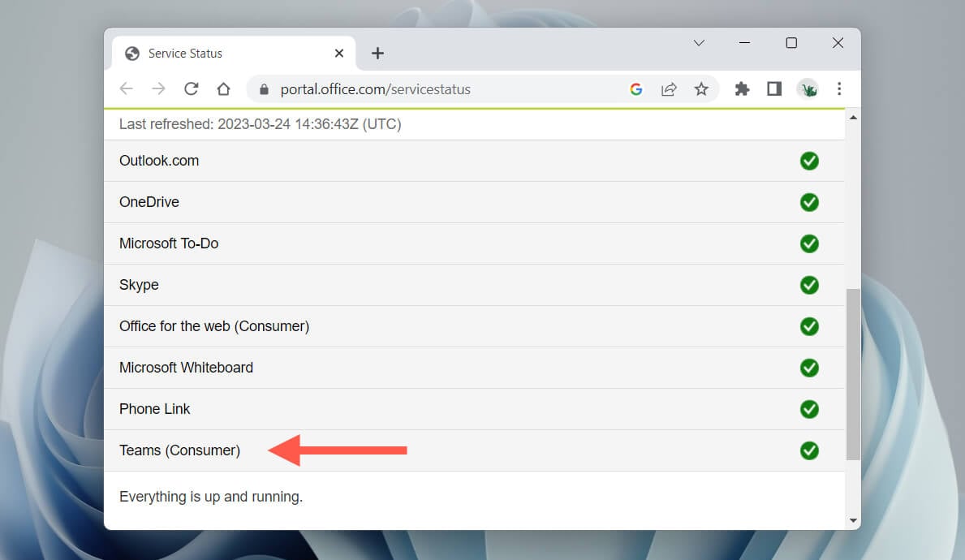The image size is (965, 560).
Task: Click Microsoft To-Do status checkmark
Action: point(809,243)
